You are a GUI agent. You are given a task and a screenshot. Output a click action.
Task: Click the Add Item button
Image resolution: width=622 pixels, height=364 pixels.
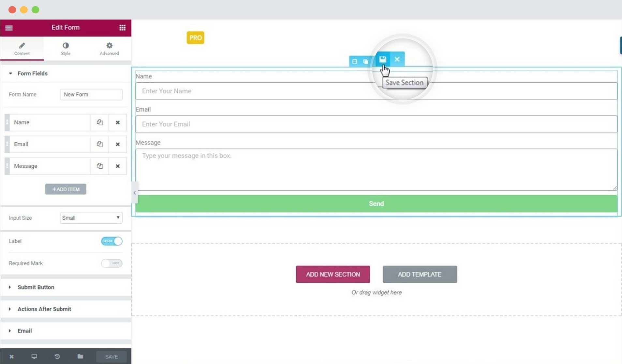(x=66, y=189)
